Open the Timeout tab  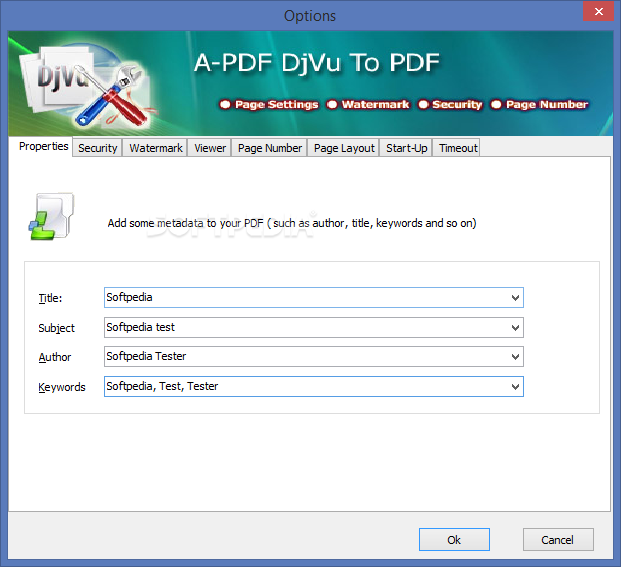click(x=458, y=148)
